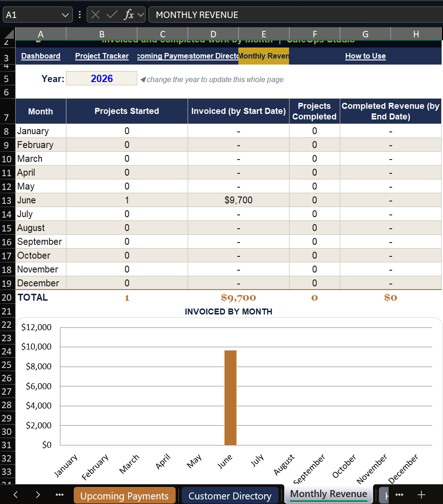Click the $0 total completed revenue cell

(390, 297)
